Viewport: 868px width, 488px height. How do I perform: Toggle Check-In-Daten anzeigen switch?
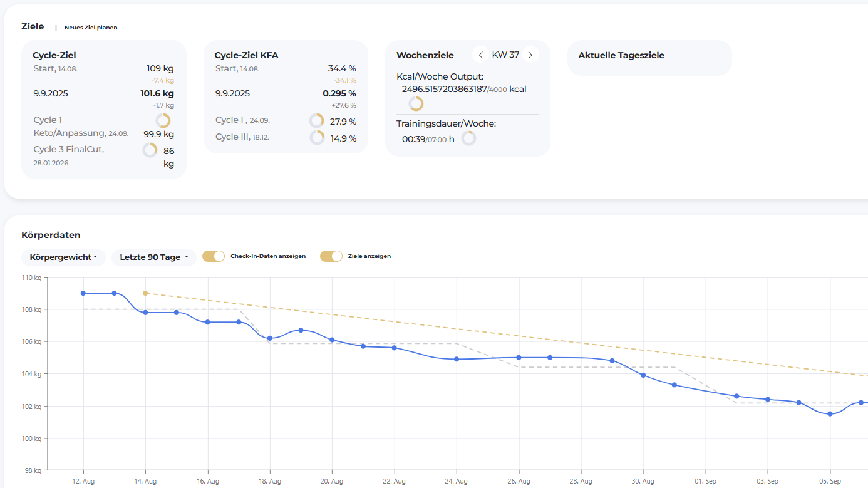click(x=214, y=256)
